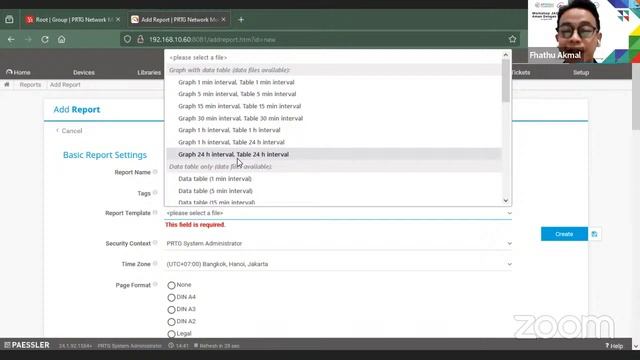Open the Setup menu
The height and width of the screenshot is (360, 640).
point(581,72)
